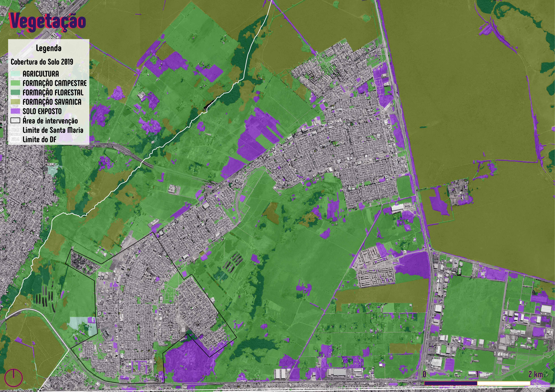The width and height of the screenshot is (555, 392).
Task: Click the AGRICULTURA legend label
Action: [x=41, y=74]
